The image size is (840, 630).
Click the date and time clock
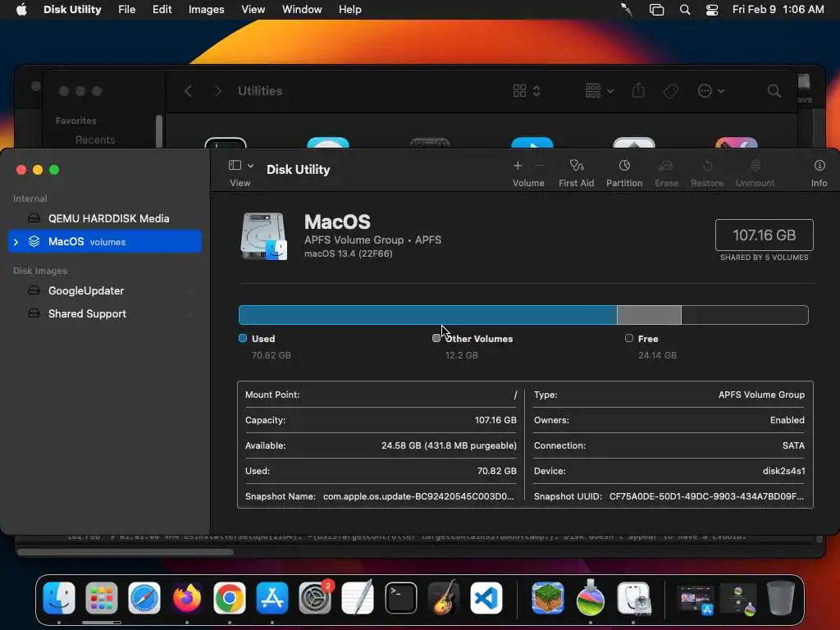[x=778, y=10]
